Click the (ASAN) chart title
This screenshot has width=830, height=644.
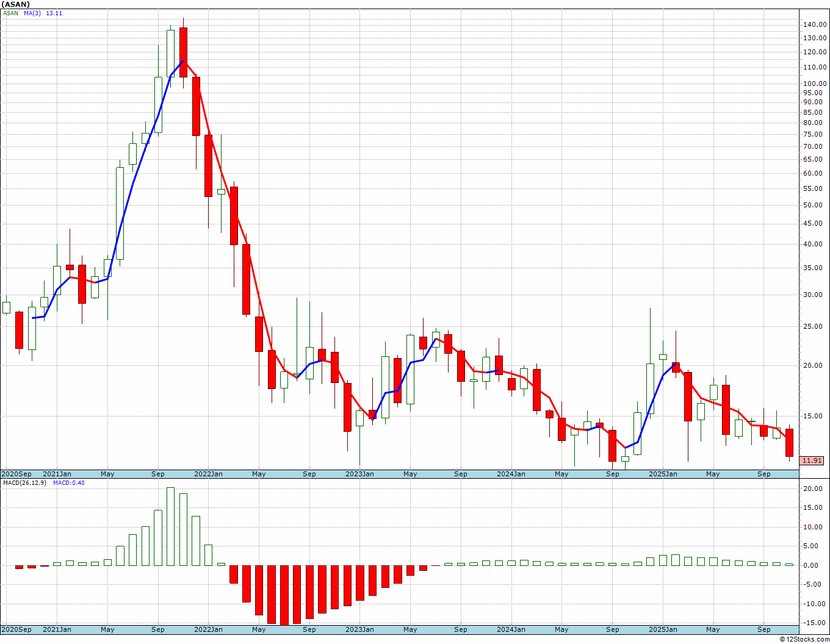(16, 4)
